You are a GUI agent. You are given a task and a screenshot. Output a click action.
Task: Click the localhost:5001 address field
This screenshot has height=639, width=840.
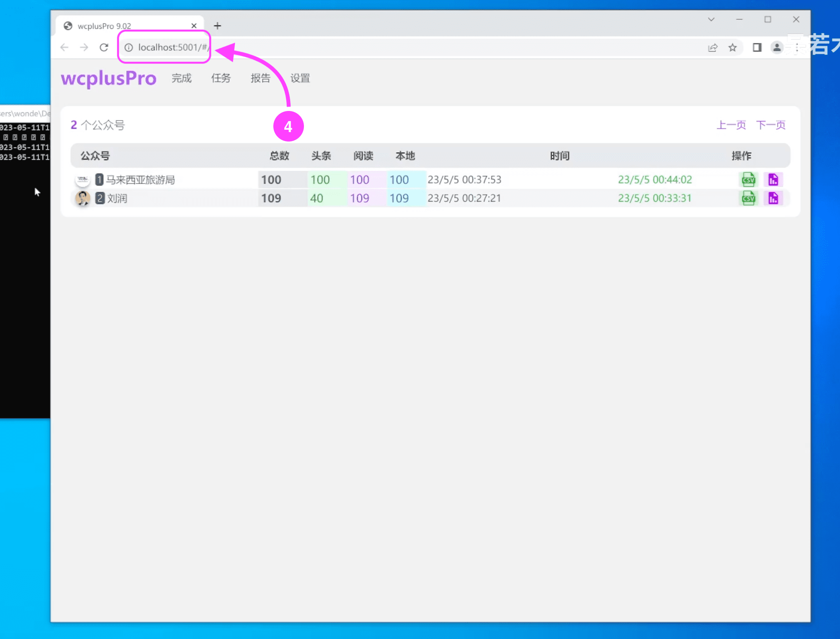[173, 47]
